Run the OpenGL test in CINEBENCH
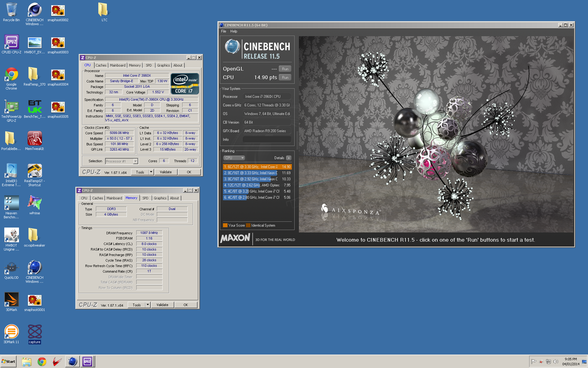This screenshot has width=588, height=368. tap(285, 69)
